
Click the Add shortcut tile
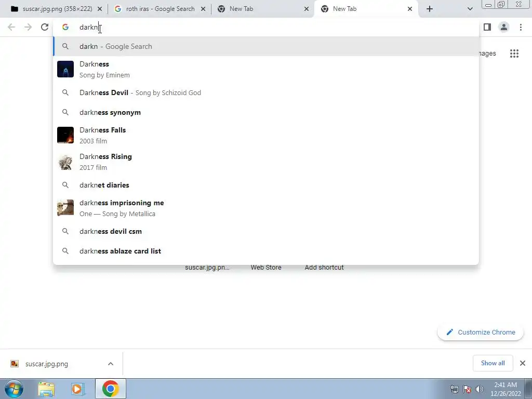point(324,268)
